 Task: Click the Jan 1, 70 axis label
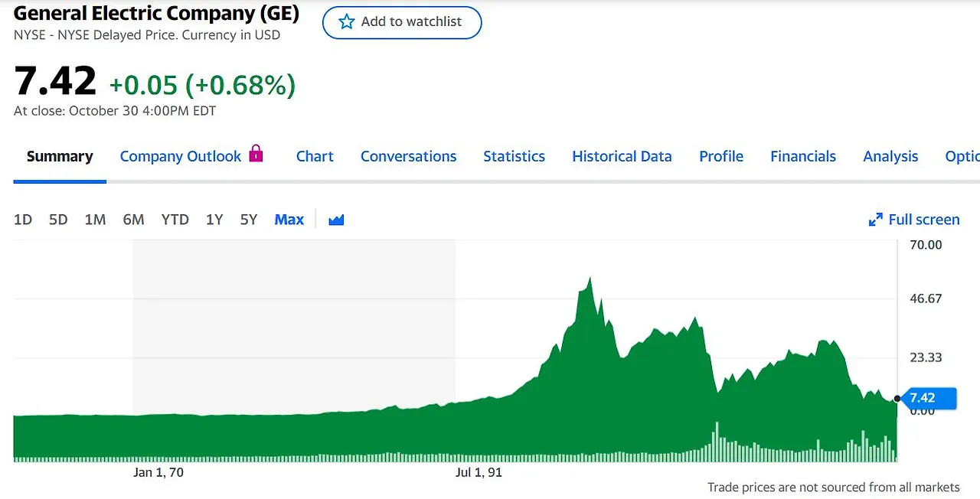tap(158, 472)
